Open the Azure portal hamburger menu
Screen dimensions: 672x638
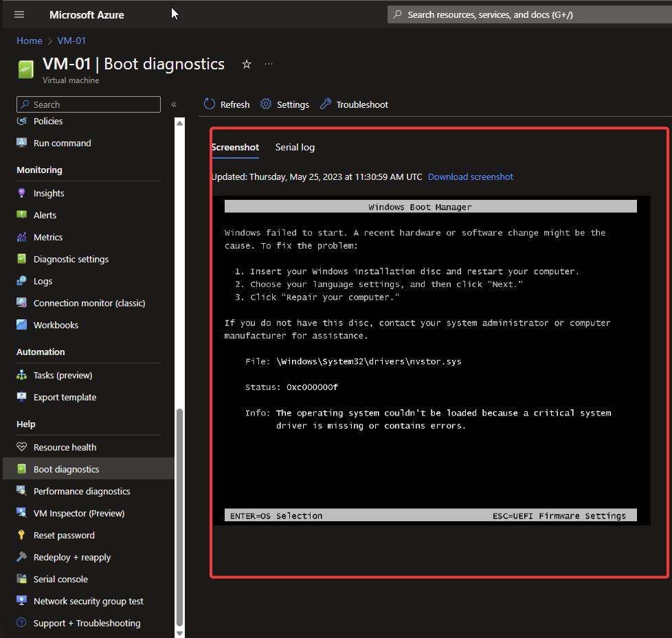19,14
